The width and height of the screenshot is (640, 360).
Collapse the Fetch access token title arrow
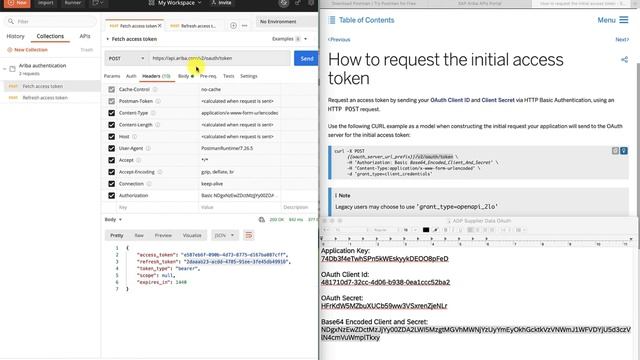point(108,39)
